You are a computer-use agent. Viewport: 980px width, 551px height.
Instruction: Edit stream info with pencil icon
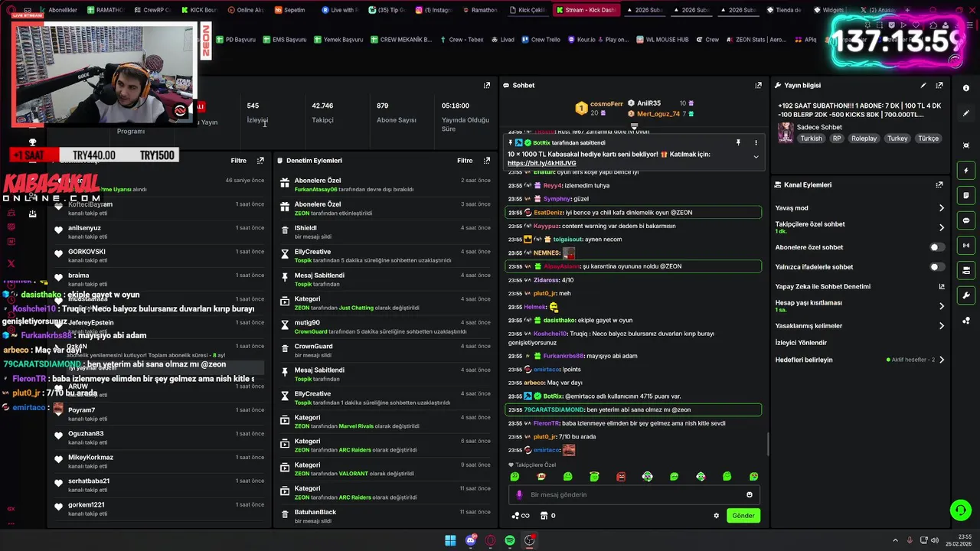[x=923, y=86]
